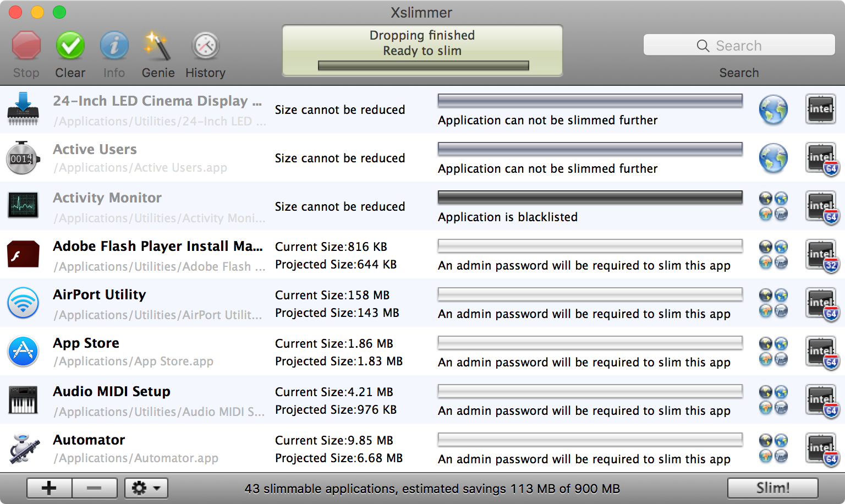Viewport: 845px width, 504px height.
Task: Click the App Store application icon
Action: [x=23, y=352]
